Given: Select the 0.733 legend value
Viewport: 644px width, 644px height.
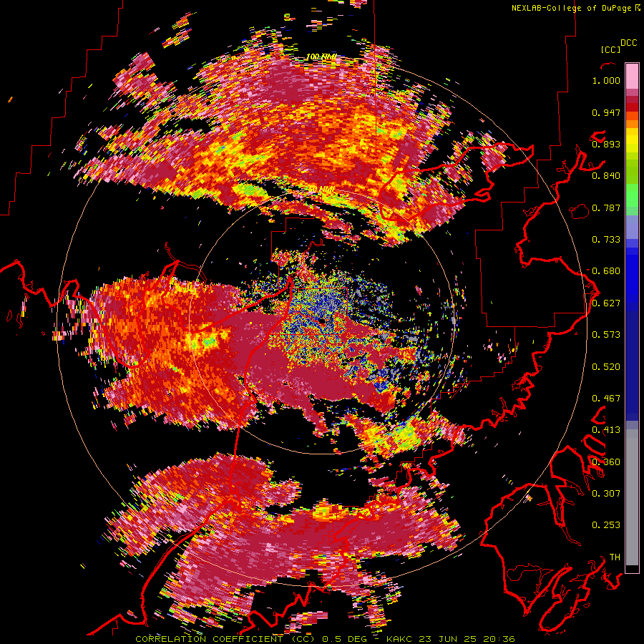Looking at the screenshot, I should (606, 240).
